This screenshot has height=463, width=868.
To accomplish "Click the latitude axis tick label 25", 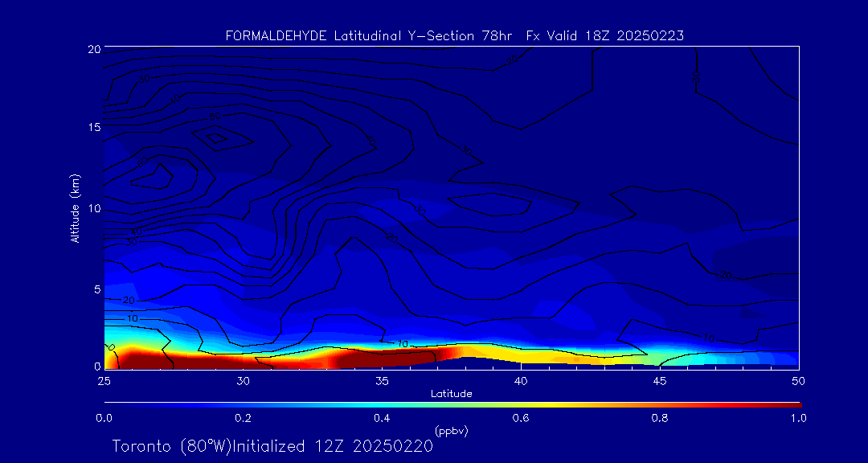I will coord(104,381).
